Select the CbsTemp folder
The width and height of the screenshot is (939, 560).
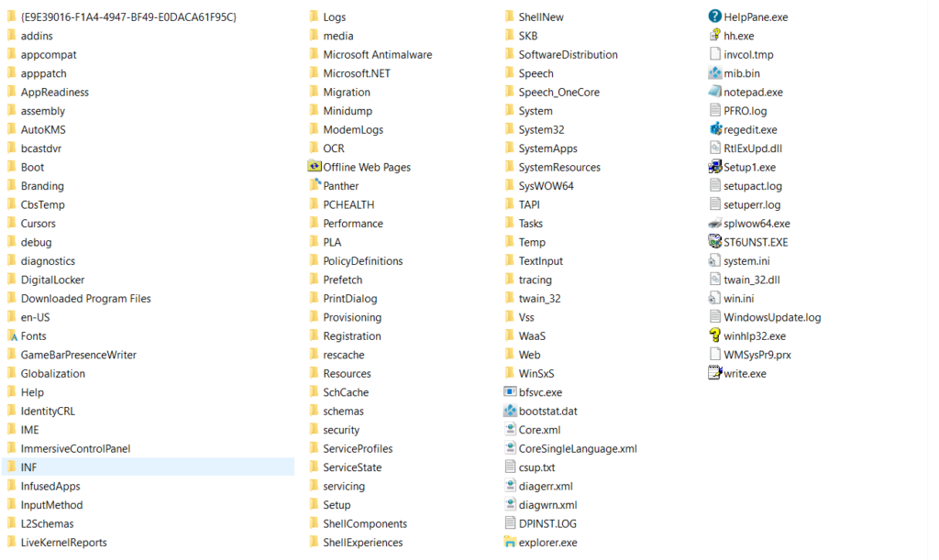pyautogui.click(x=36, y=204)
